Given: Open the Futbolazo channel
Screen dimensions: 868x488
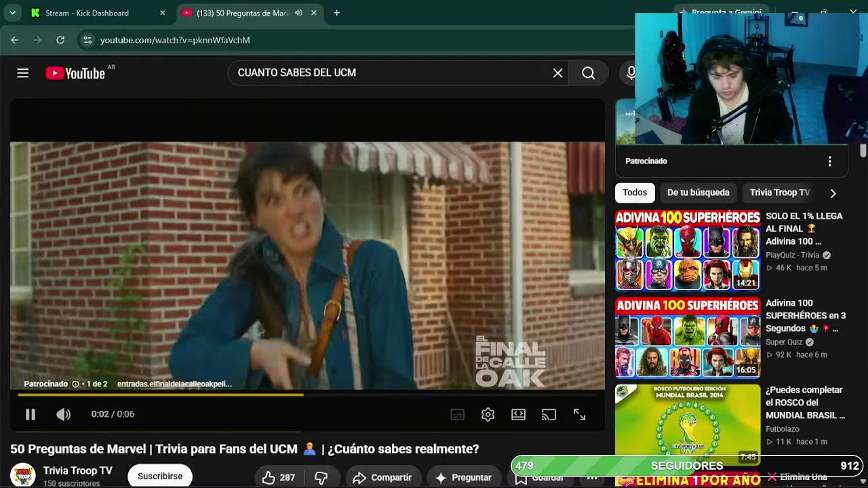Looking at the screenshot, I should (783, 429).
